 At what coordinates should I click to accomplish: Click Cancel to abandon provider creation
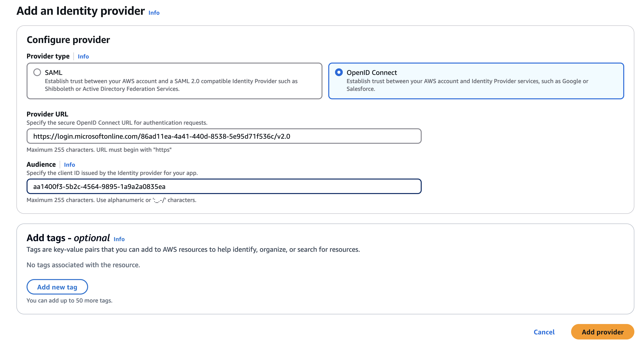(x=544, y=332)
